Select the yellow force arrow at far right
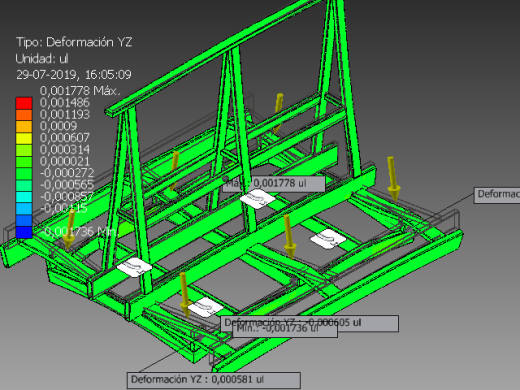Image resolution: width=520 pixels, height=390 pixels. pyautogui.click(x=393, y=179)
